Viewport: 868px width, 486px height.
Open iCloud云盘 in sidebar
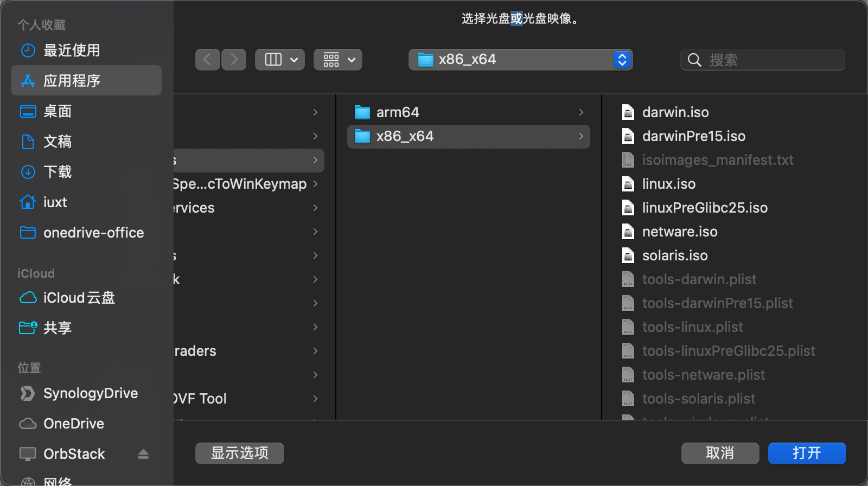click(86, 298)
